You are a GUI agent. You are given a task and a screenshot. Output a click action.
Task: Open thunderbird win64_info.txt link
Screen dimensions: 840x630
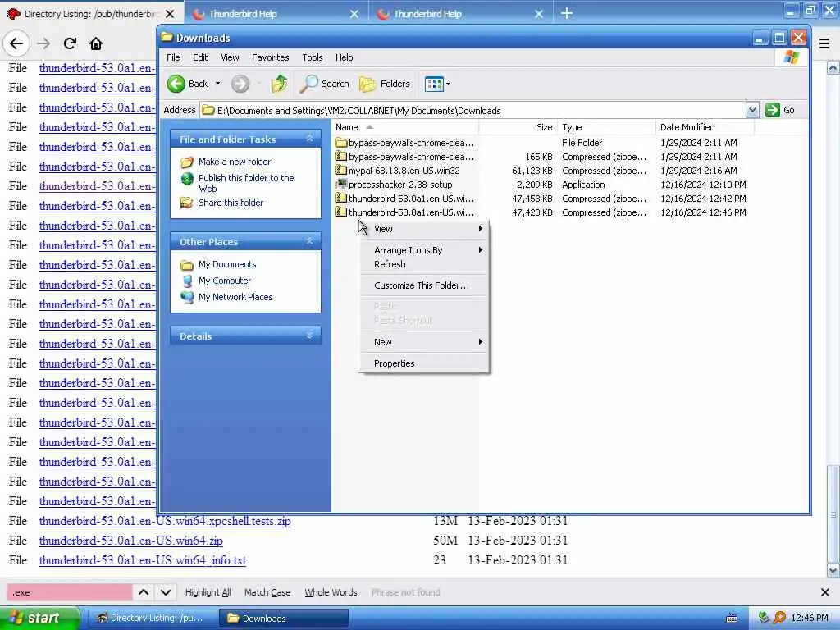coord(143,560)
